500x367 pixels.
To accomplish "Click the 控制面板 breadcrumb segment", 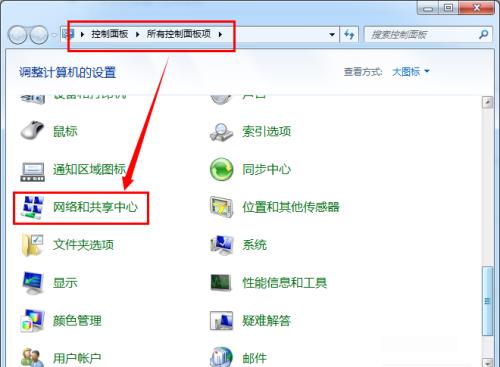I will click(110, 34).
